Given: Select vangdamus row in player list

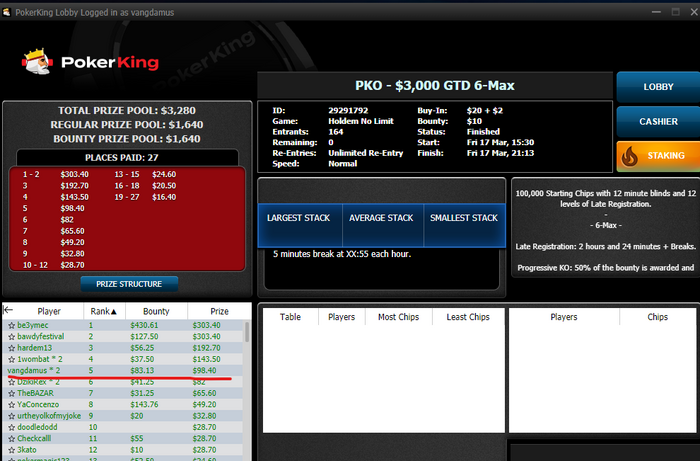Looking at the screenshot, I should (x=123, y=370).
